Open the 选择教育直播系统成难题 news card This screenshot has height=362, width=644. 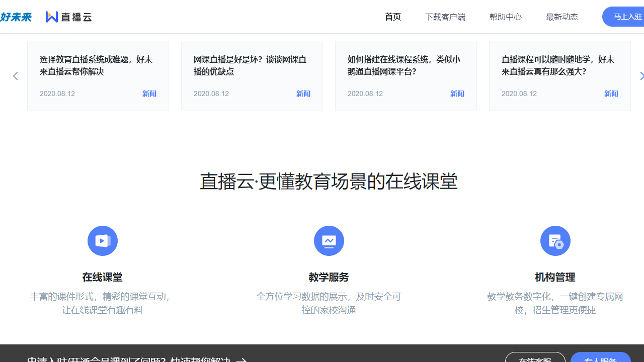pyautogui.click(x=98, y=75)
